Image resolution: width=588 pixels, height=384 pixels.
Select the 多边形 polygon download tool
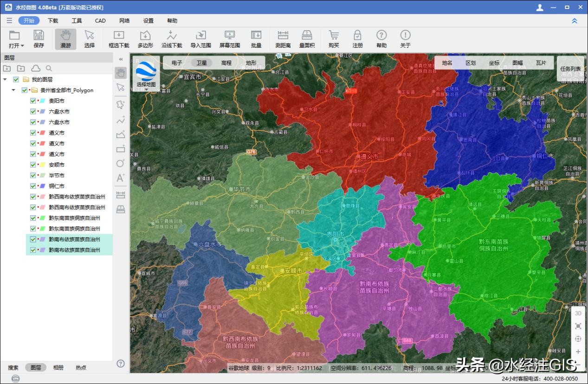(x=145, y=36)
